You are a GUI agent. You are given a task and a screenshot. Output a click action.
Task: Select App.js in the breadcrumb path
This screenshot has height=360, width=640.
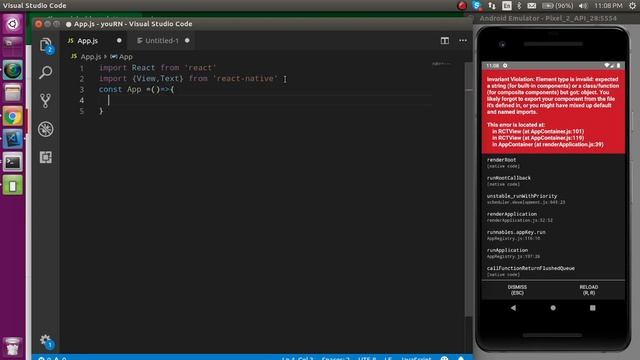click(x=90, y=57)
